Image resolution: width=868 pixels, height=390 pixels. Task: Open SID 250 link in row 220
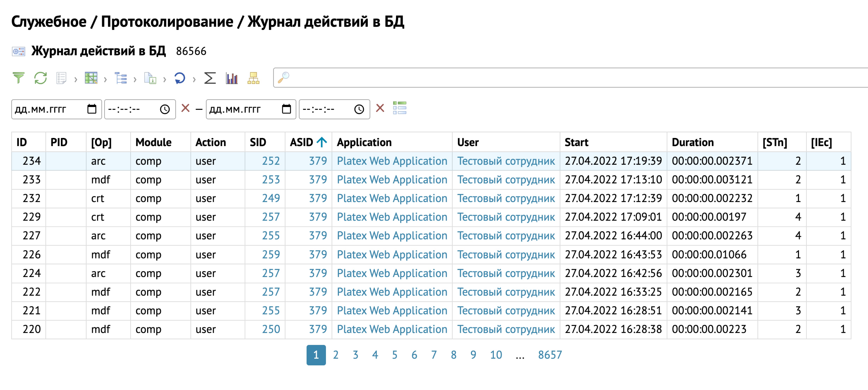(271, 329)
